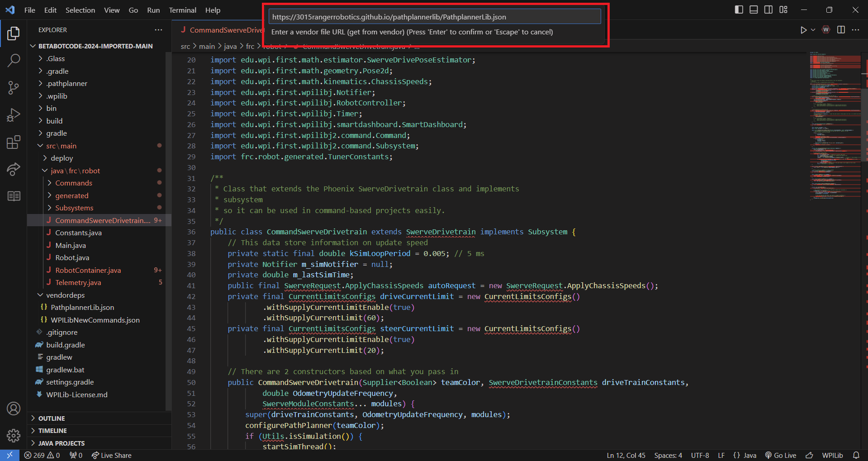Open the Source Control view icon
The width and height of the screenshot is (868, 461).
[14, 88]
